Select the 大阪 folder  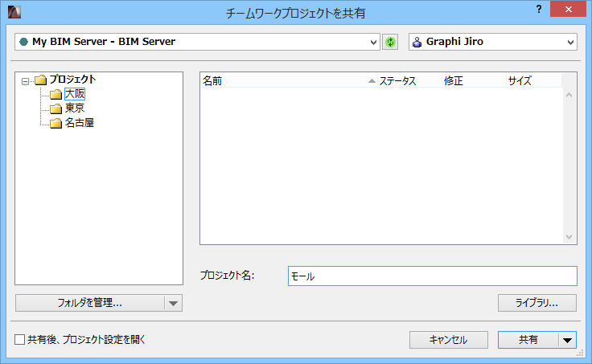coord(75,94)
